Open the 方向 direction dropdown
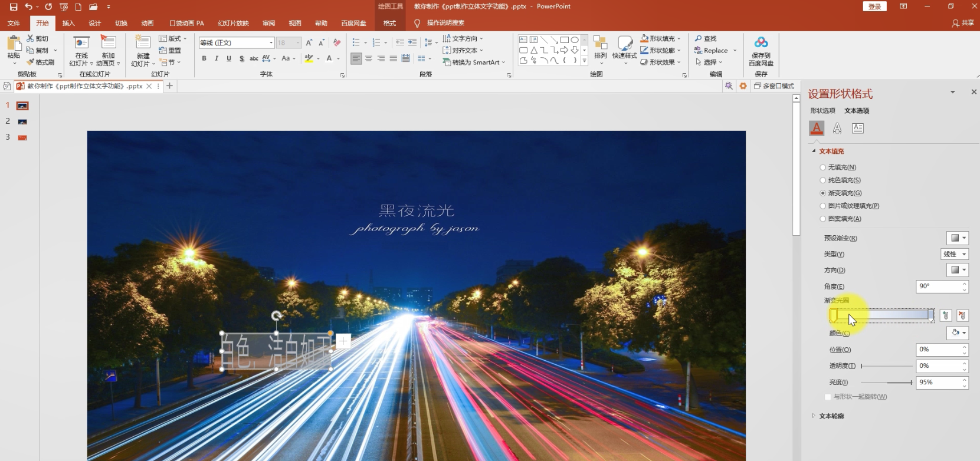This screenshot has width=980, height=461. (958, 270)
